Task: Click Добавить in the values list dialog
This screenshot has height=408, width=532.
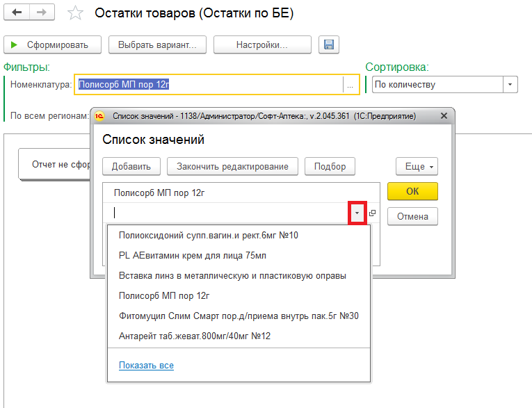Action: tap(131, 167)
